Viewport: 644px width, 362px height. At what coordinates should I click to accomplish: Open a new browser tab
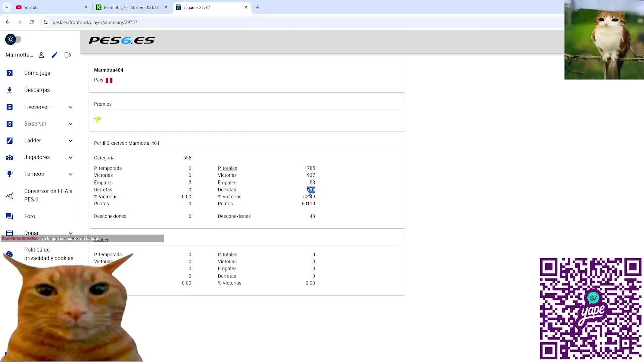[x=258, y=7]
